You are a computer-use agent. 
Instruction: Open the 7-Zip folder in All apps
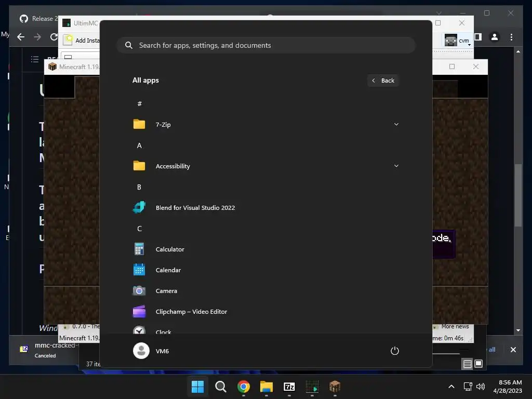click(x=265, y=125)
